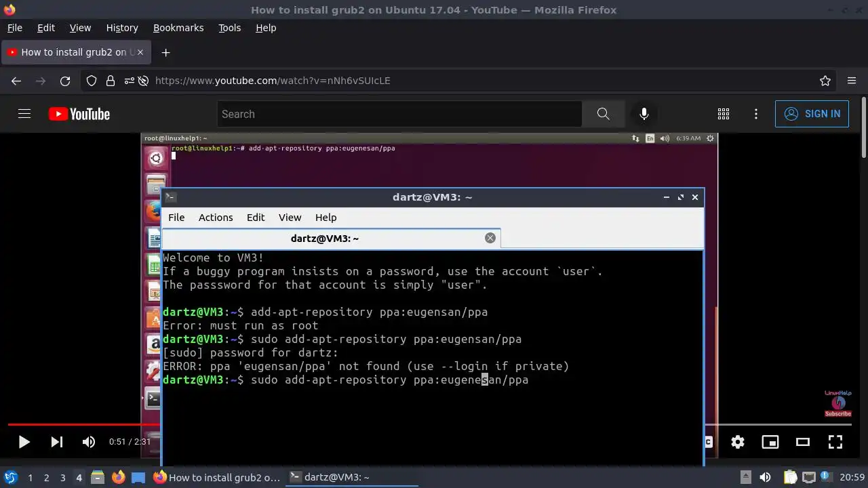This screenshot has height=488, width=868.
Task: Open Firefox View menu
Action: tap(80, 28)
